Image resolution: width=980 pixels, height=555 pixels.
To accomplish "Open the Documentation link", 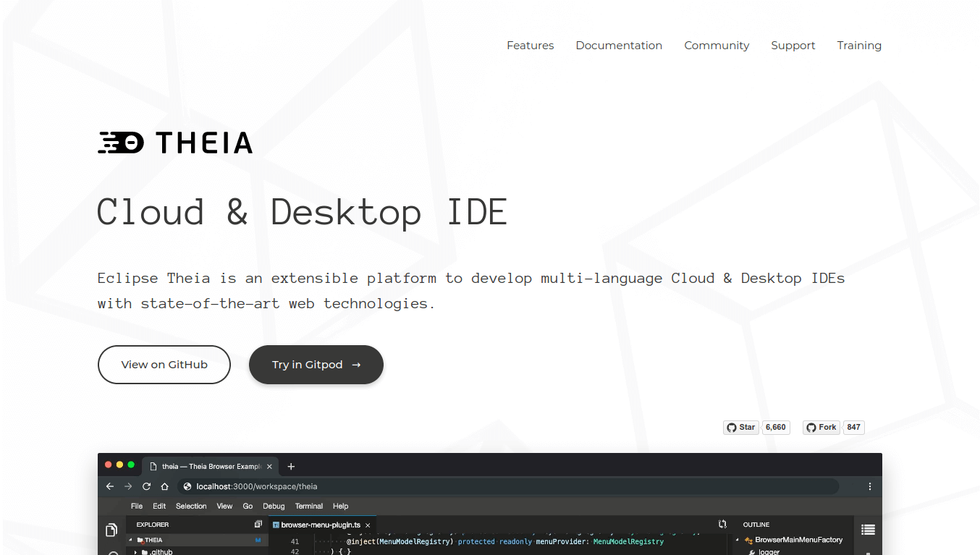I will click(x=619, y=45).
